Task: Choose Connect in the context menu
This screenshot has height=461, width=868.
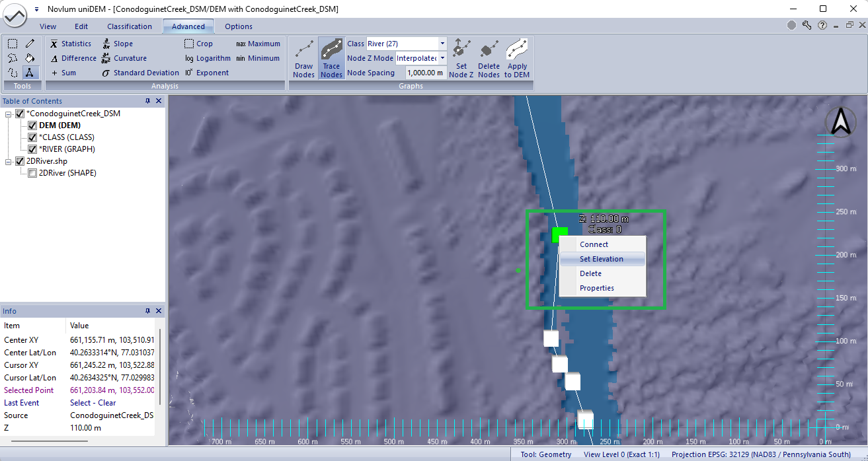Action: 602,244
